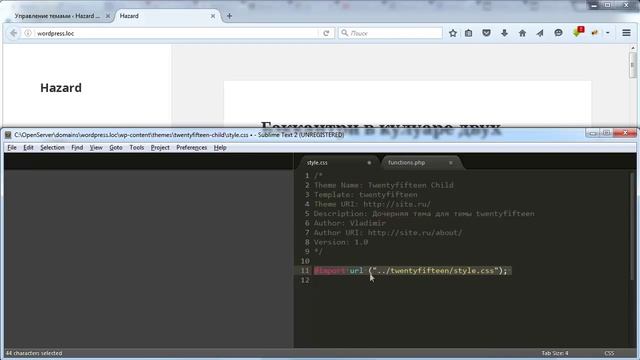Viewport: 640px width, 360px height.
Task: Click the Hazard site title link
Action: click(x=61, y=88)
